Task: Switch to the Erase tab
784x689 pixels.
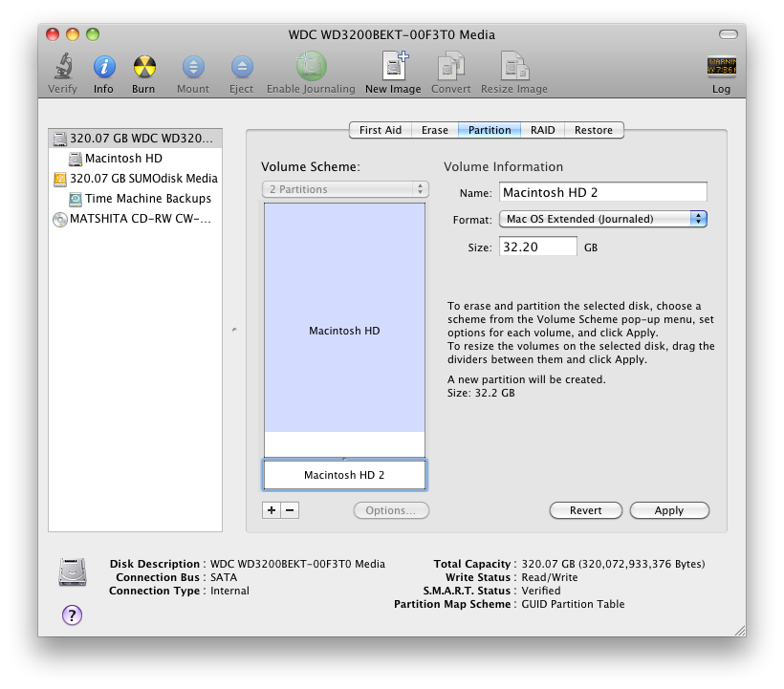Action: (x=434, y=130)
